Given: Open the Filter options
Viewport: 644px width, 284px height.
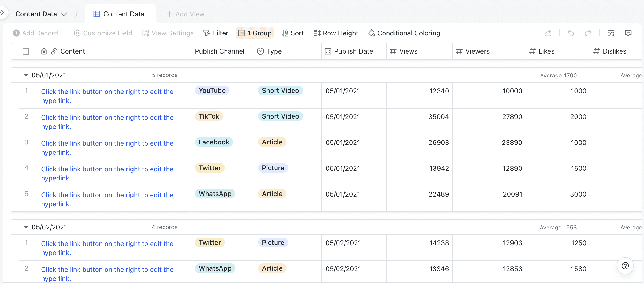Looking at the screenshot, I should pyautogui.click(x=216, y=33).
